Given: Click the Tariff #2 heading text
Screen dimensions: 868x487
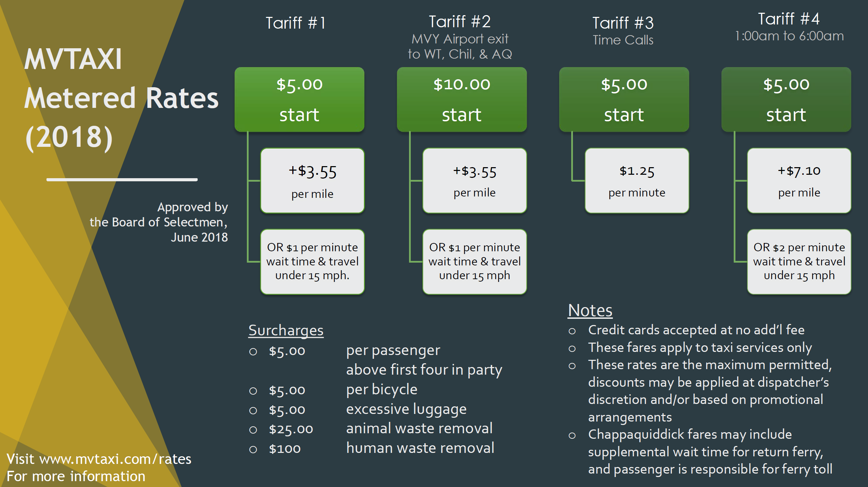Looking at the screenshot, I should click(x=460, y=22).
